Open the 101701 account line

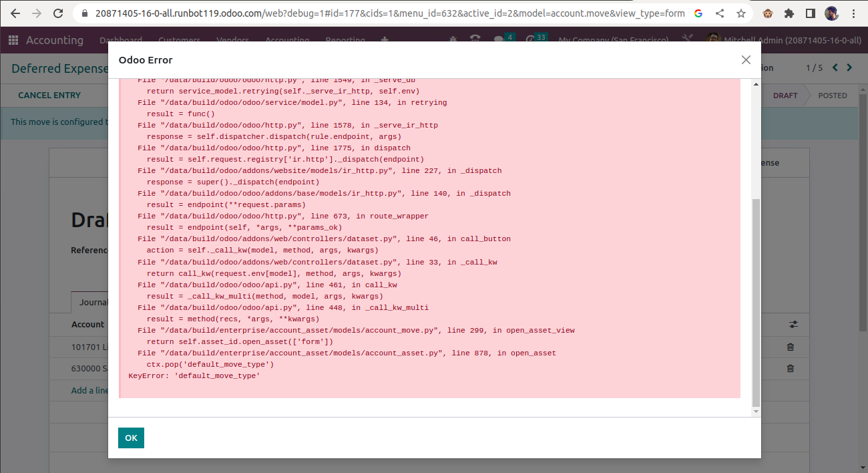point(90,347)
